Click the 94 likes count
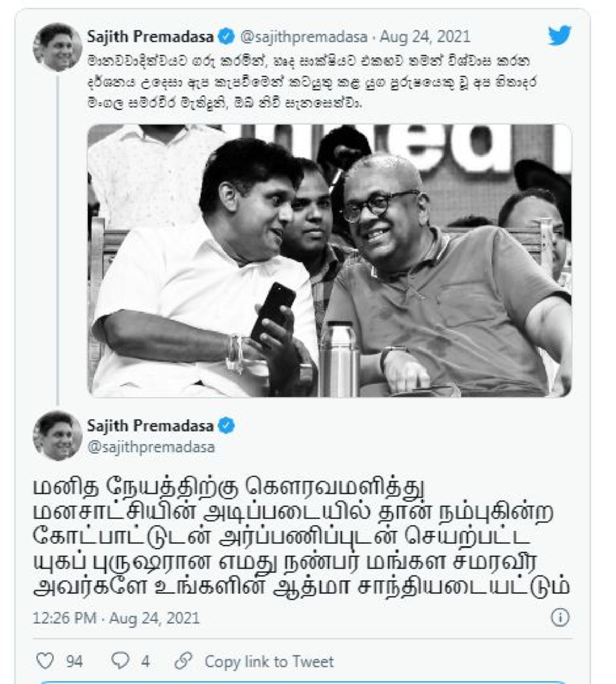The image size is (616, 684). coord(74,661)
